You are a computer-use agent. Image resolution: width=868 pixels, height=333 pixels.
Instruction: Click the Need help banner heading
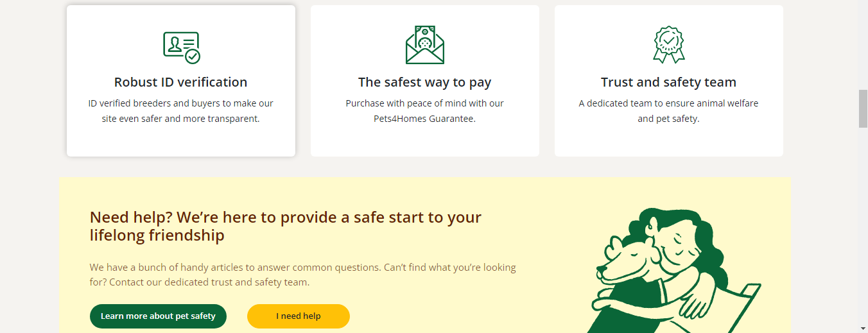tap(286, 226)
